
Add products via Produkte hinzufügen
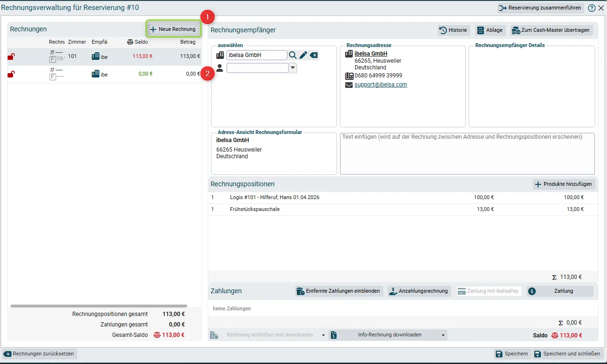click(564, 184)
